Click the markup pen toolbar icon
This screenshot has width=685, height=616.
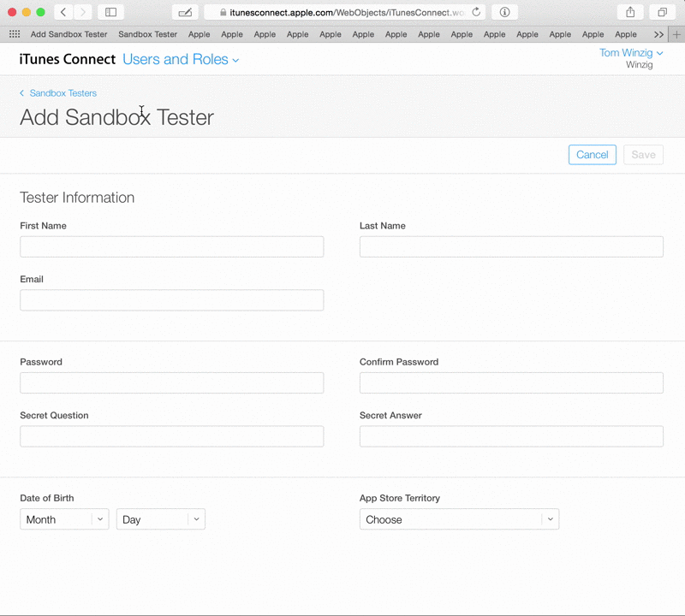coord(185,12)
